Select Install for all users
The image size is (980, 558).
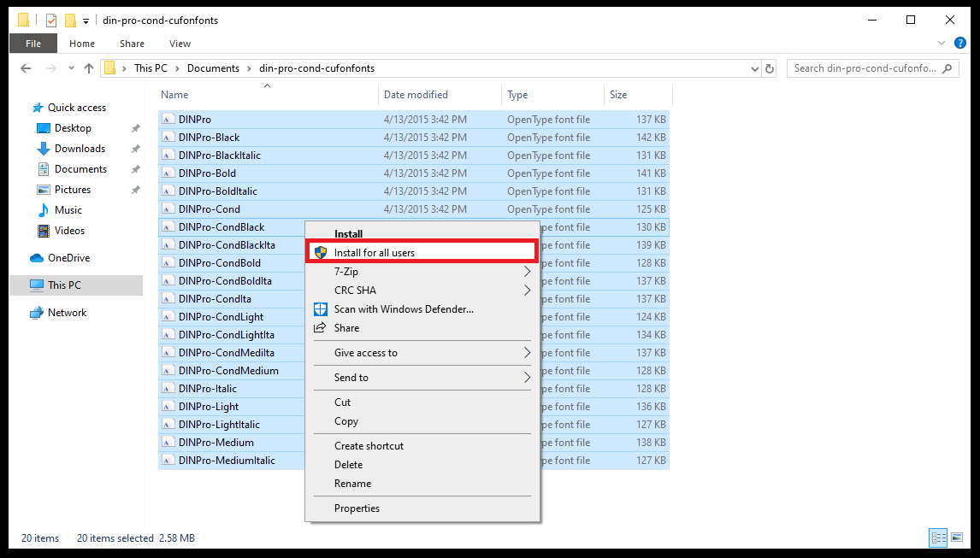374,253
